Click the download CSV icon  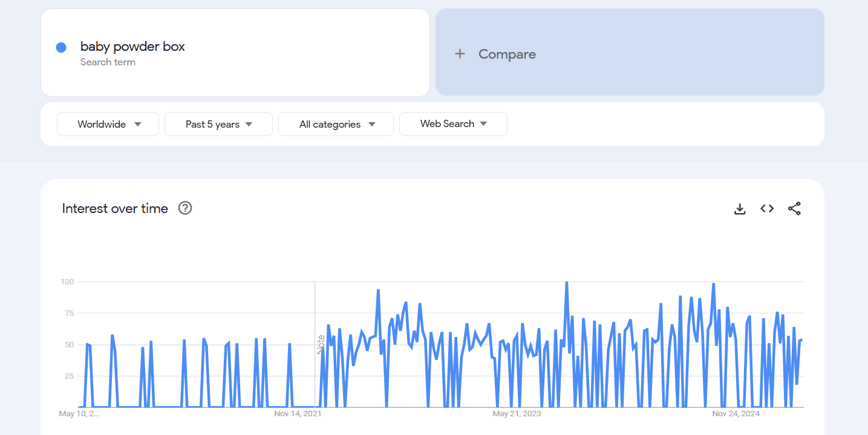[739, 209]
